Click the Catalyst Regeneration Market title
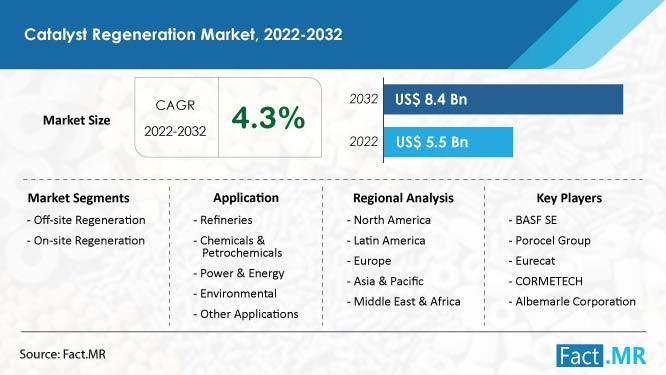The height and width of the screenshot is (375, 666). [183, 34]
